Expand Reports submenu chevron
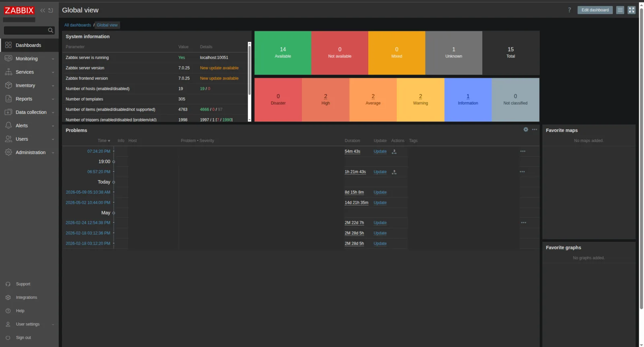Viewport: 644px width, 347px height. [53, 99]
